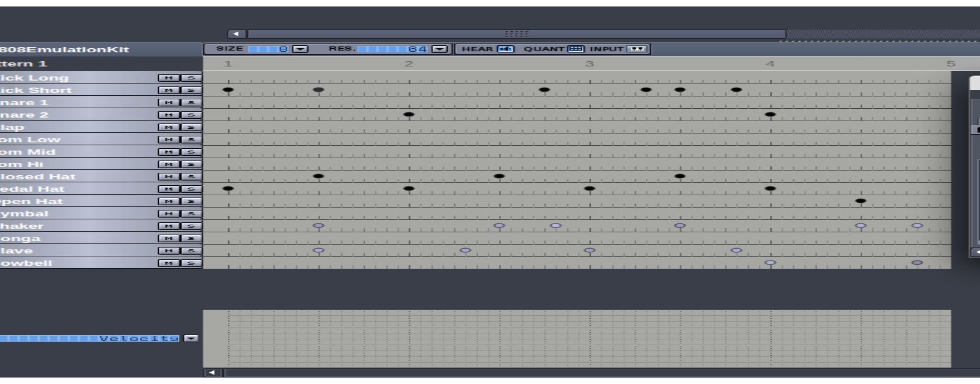Mute the Cowbell instrument
This screenshot has height=384, width=980.
pos(169,263)
